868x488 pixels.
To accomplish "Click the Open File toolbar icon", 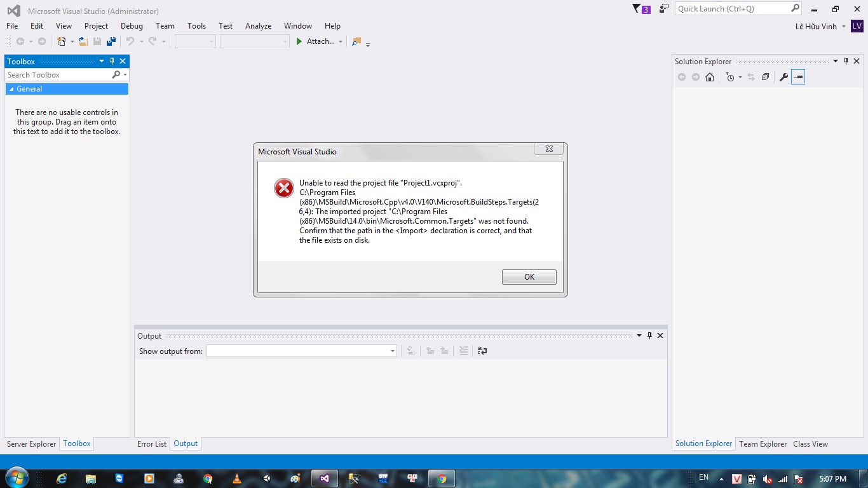I will coord(83,41).
